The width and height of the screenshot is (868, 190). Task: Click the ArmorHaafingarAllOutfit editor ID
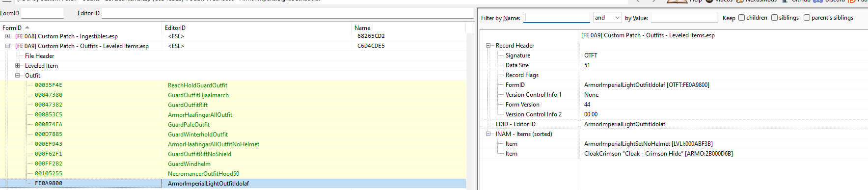coord(200,115)
